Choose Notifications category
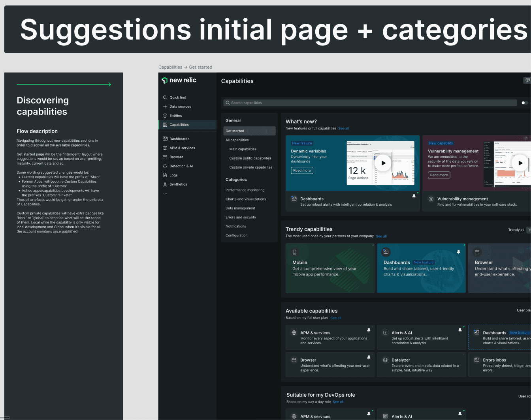The image size is (531, 420). [236, 227]
